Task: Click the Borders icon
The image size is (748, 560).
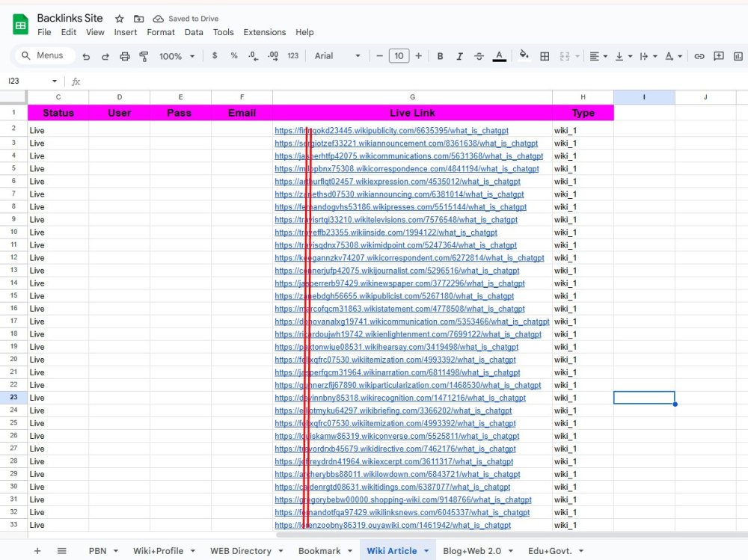Action: 545,56
